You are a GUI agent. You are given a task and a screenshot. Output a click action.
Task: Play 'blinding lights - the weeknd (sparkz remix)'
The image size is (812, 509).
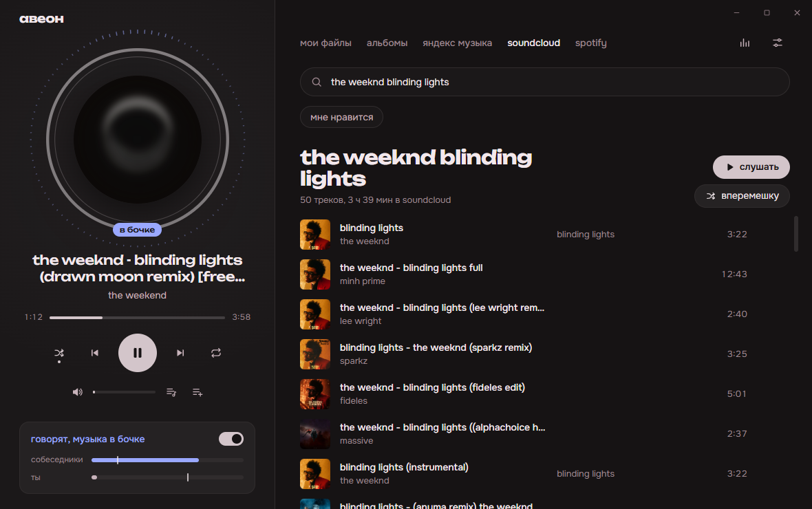click(x=436, y=347)
